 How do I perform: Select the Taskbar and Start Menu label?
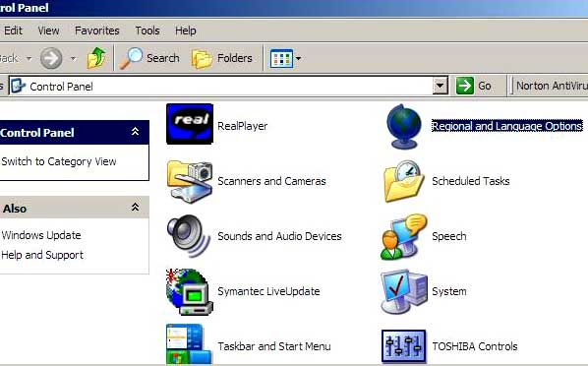[x=274, y=346]
